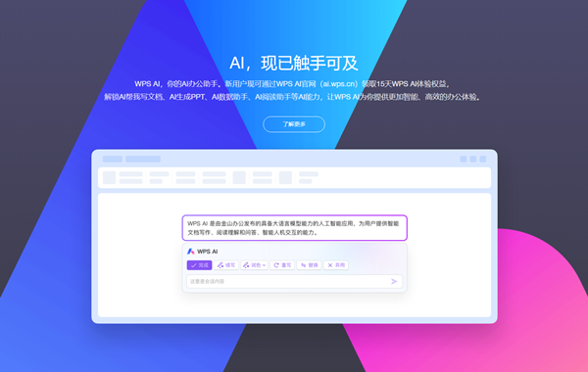Click the WPS AI logo icon in panel
Screen dimensions: 588x372
(x=191, y=252)
